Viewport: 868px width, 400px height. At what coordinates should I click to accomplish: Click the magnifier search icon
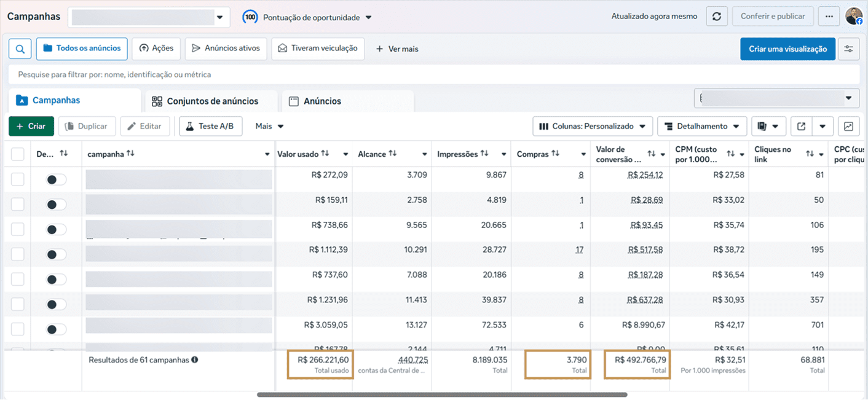click(x=20, y=49)
